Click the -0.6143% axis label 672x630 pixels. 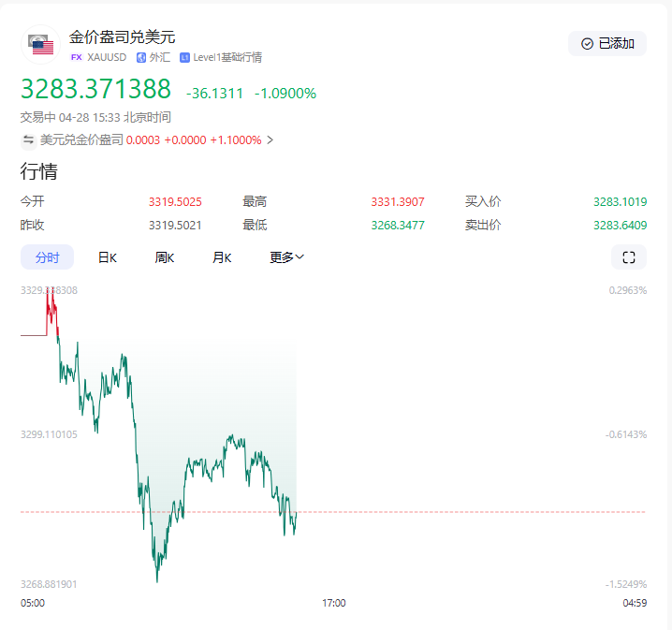626,434
